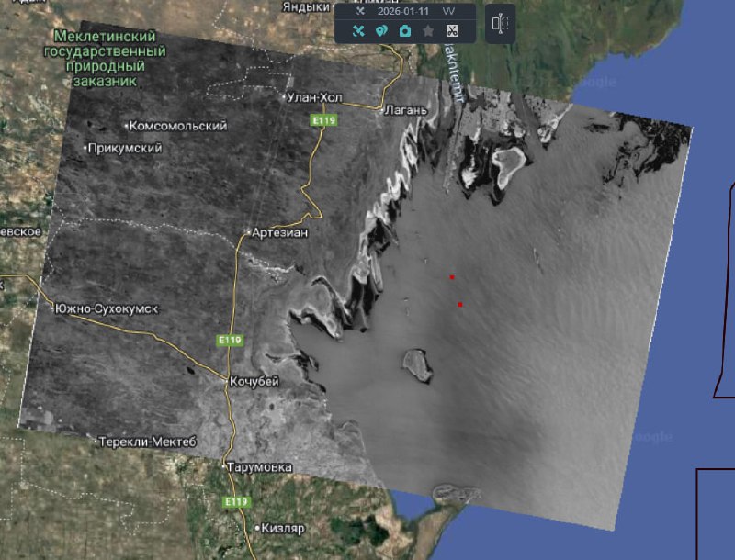Click the E119 road badge near Улан-Хол
735x560 pixels.
(321, 120)
